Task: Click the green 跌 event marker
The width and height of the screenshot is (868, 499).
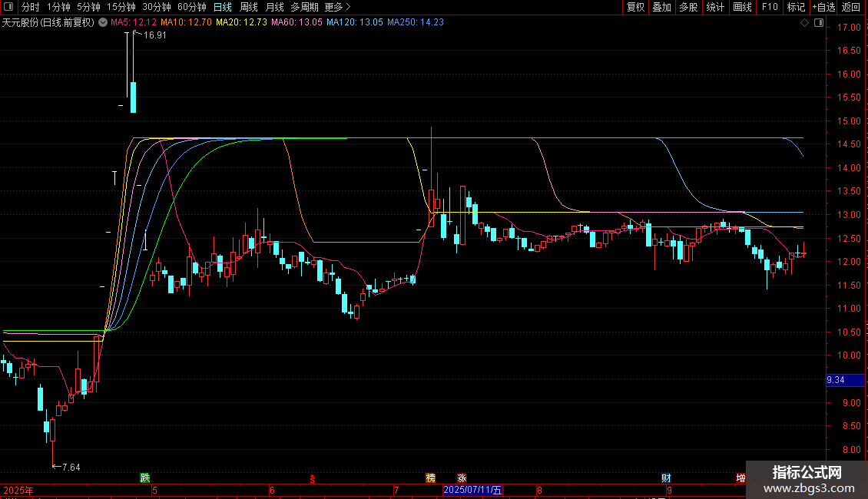Action: coord(145,478)
